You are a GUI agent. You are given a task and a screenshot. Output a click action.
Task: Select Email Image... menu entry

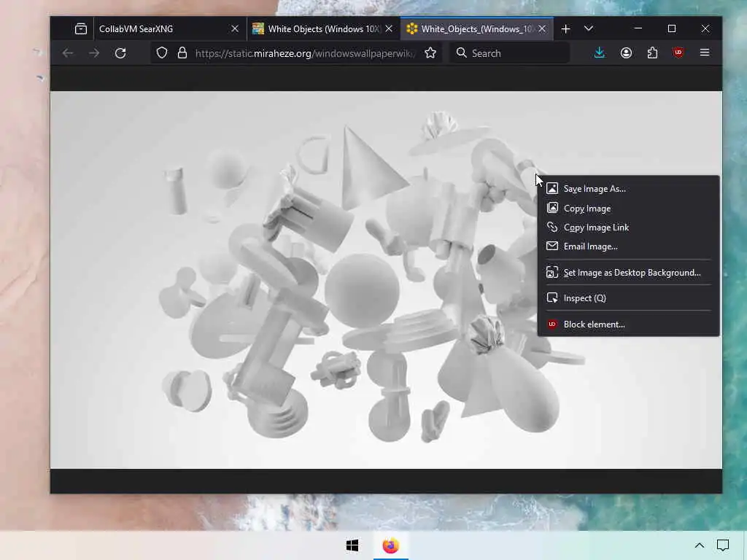coord(628,246)
